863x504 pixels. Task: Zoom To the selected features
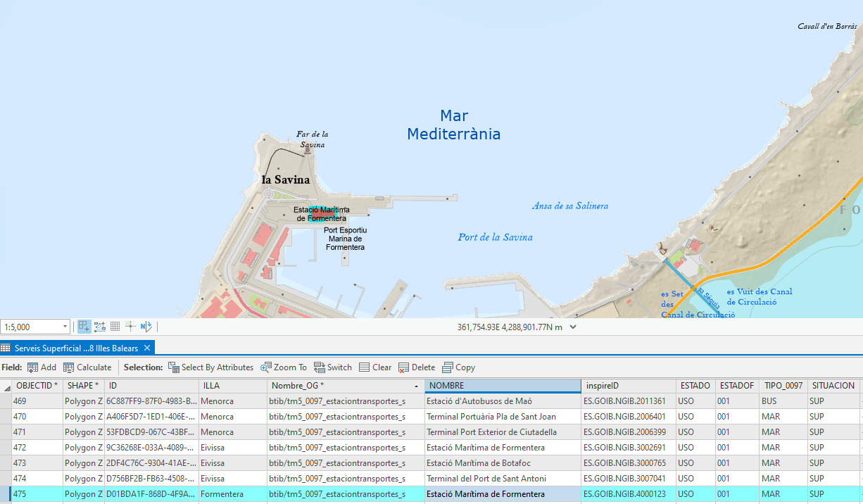pos(284,367)
